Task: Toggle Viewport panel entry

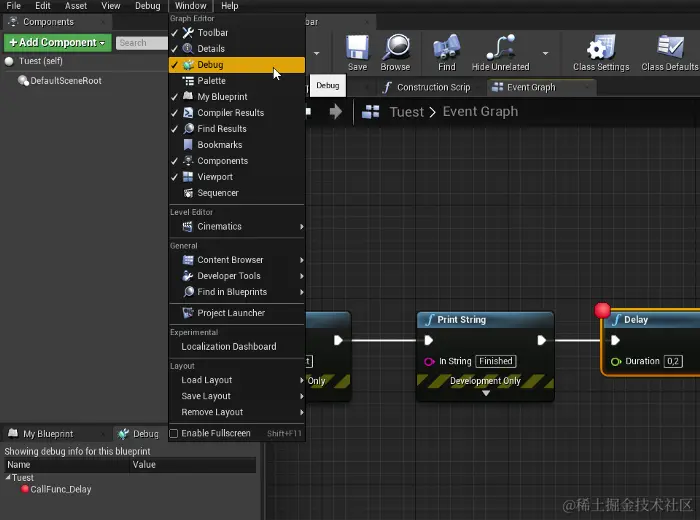Action: pos(237,177)
